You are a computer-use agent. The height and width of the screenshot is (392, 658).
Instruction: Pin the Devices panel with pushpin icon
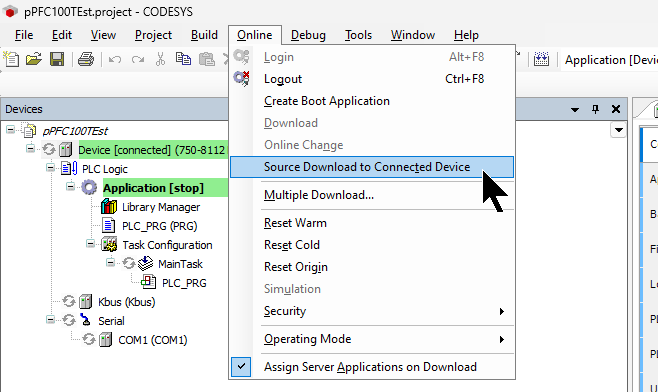pos(595,109)
